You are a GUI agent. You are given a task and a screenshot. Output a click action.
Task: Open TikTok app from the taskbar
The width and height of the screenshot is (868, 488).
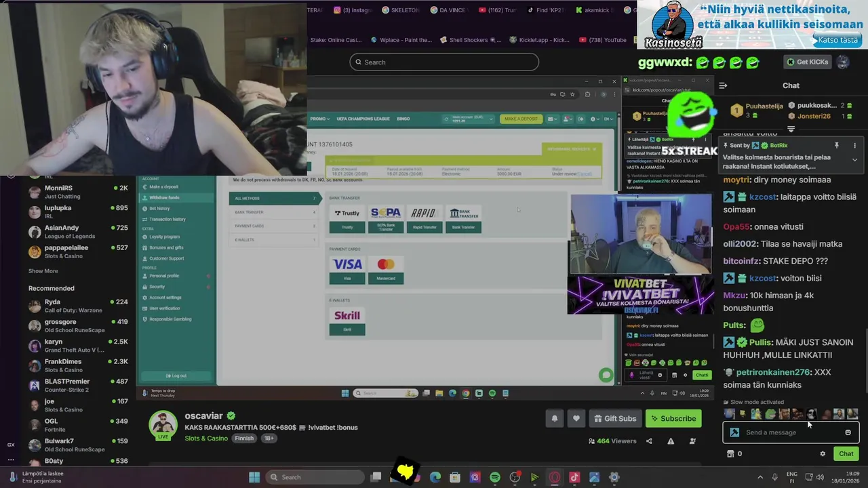pyautogui.click(x=574, y=477)
